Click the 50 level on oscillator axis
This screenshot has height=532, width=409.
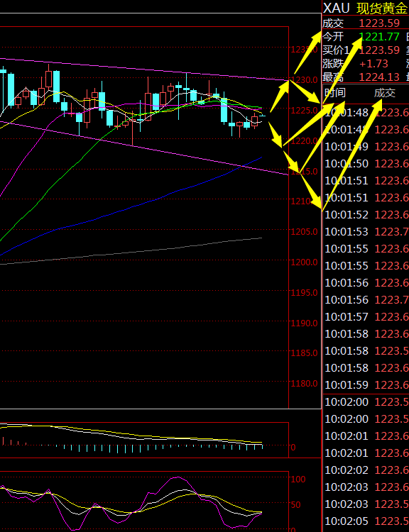295,504
